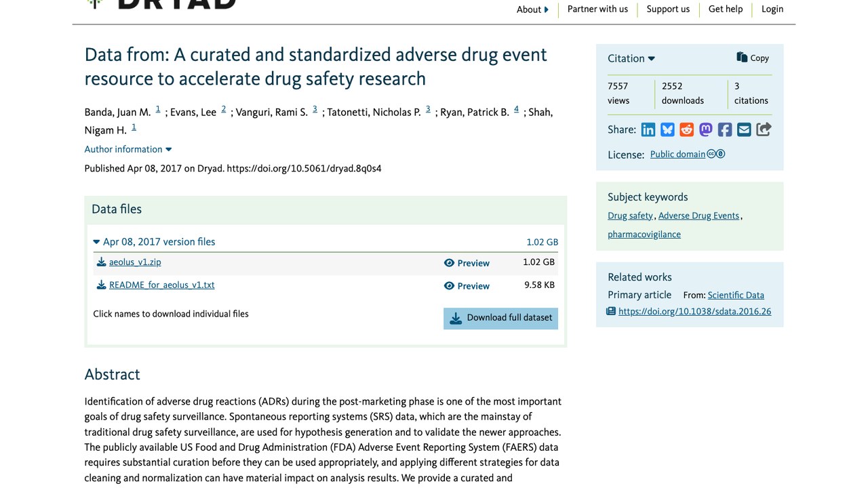Expand Author information
This screenshot has height=488, width=868.
128,149
